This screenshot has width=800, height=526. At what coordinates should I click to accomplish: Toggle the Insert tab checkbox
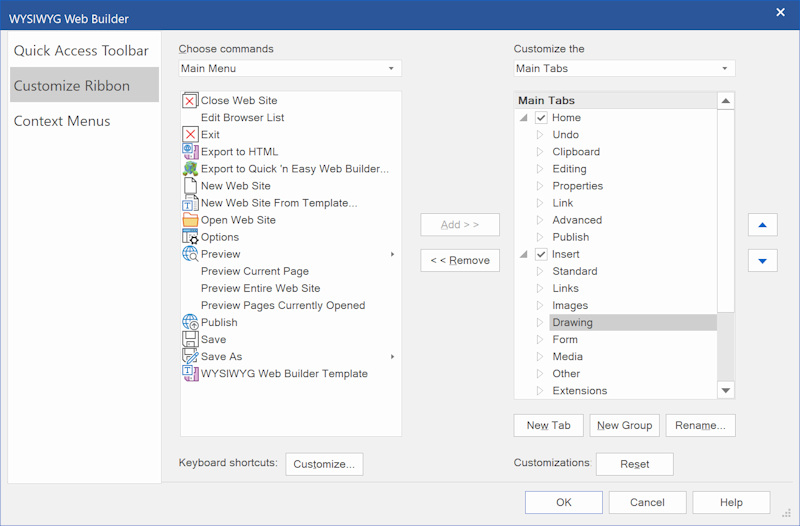click(541, 255)
